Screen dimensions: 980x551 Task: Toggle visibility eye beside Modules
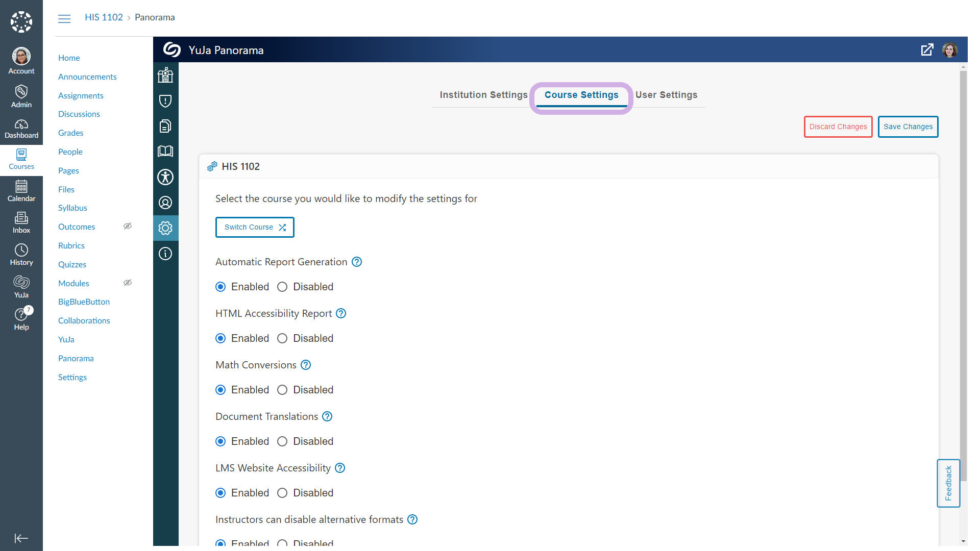pyautogui.click(x=128, y=283)
